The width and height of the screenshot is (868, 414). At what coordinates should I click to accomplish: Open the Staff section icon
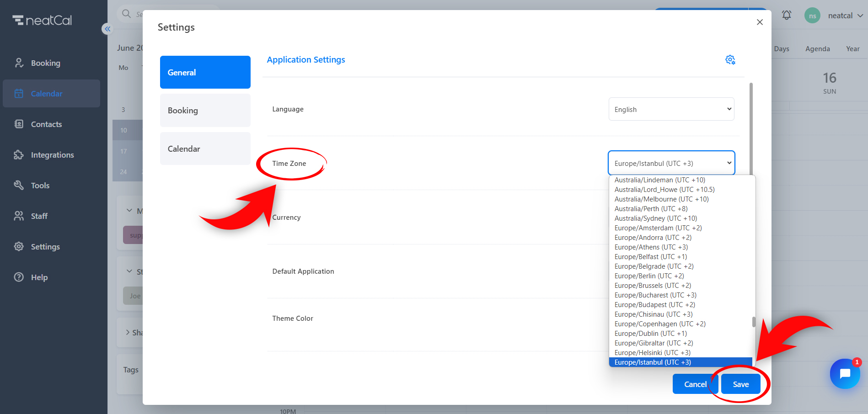19,216
